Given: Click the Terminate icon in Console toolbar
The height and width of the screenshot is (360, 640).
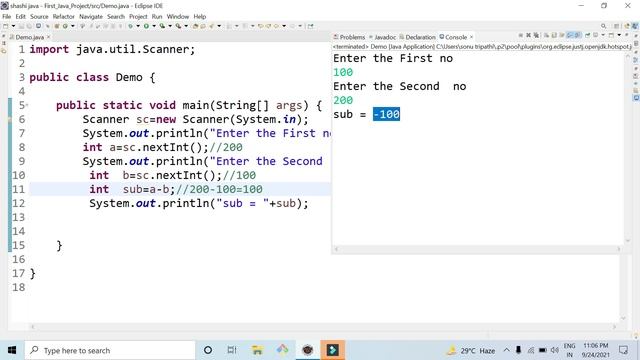Looking at the screenshot, I should pyautogui.click(x=521, y=36).
